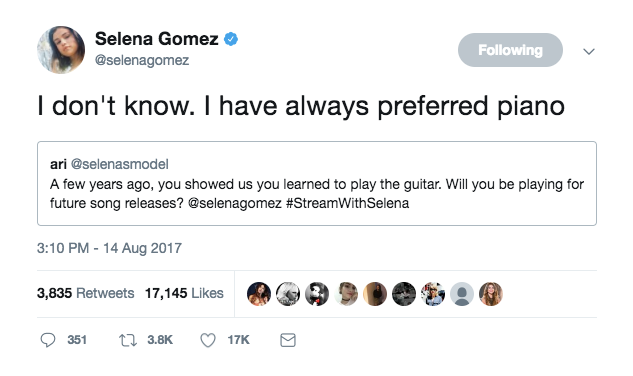Click the envelope direct message icon

coord(288,340)
